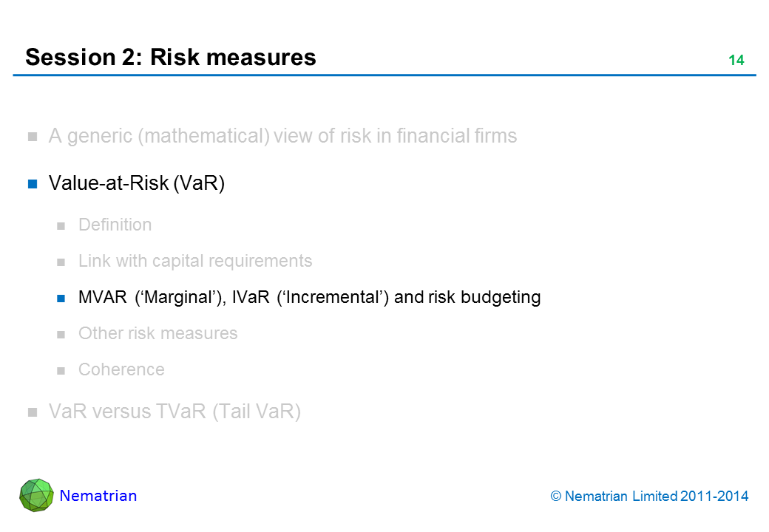This screenshot has width=769, height=532.
Task: Select 'A generic (mathematical) view of risk' text
Action: coord(282,137)
